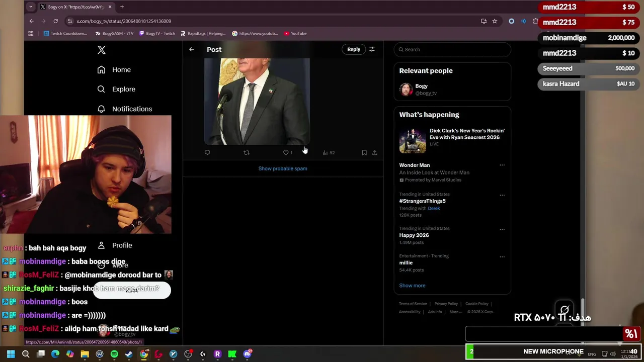Show probable spam replies
Screen dimensions: 644x362
point(283,168)
